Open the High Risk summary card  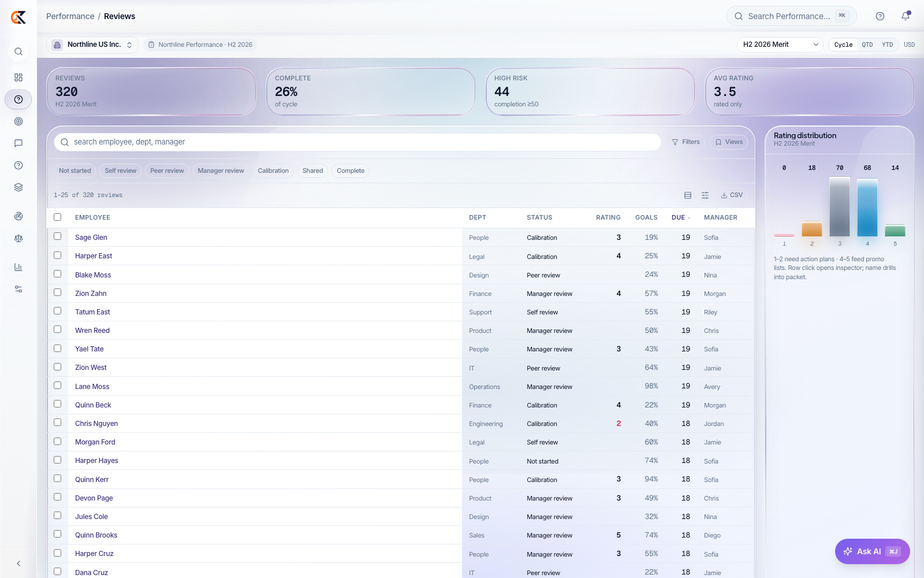(590, 91)
